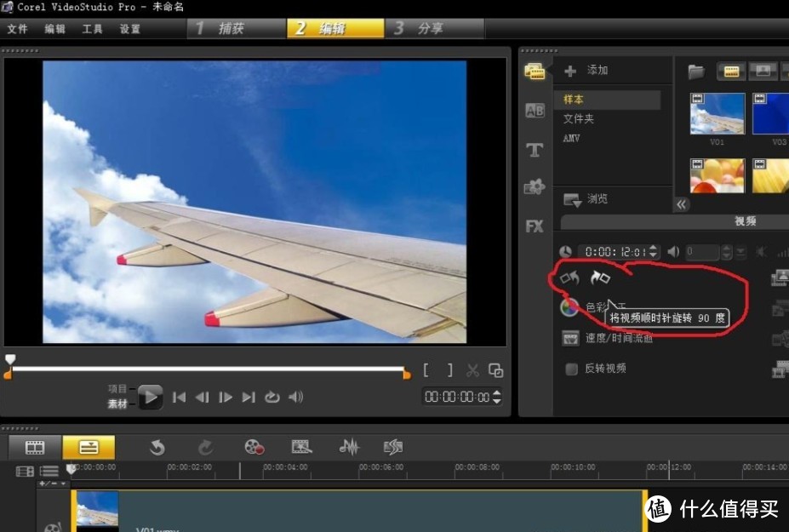Toggle repeat playback

click(x=272, y=398)
